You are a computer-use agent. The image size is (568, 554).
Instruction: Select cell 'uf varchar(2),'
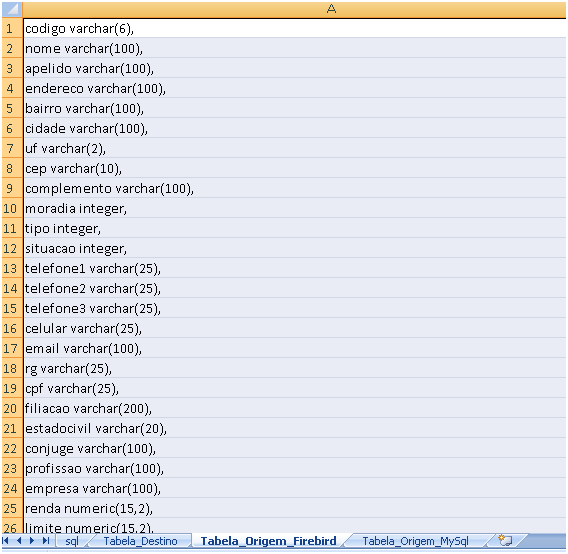pos(295,148)
